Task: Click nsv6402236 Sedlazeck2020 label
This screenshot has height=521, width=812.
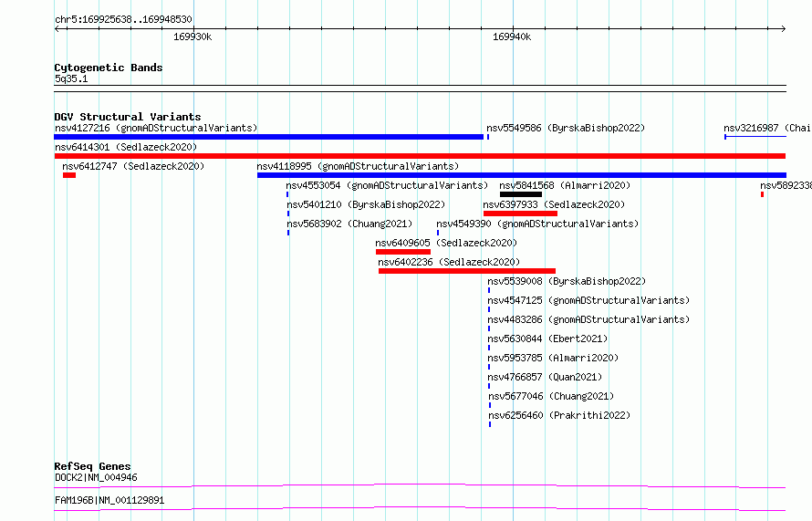Action: pos(449,262)
